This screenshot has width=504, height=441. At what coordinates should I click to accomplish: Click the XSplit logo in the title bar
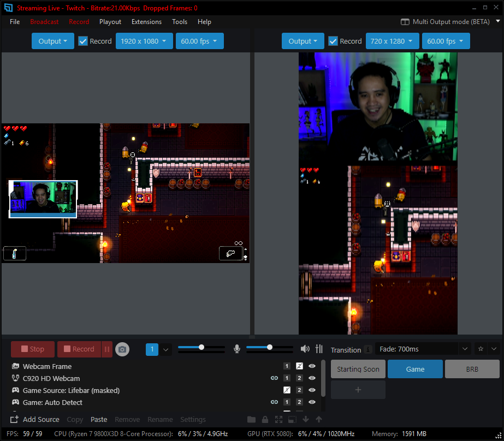(8, 8)
